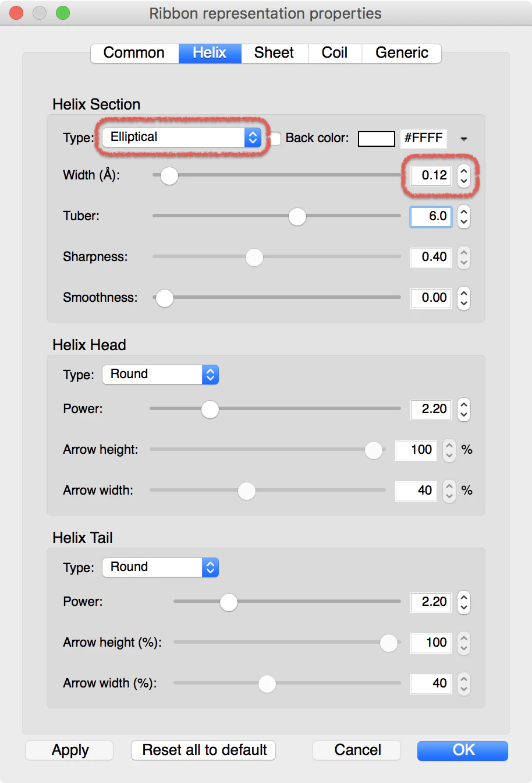
Task: Click the Width value input field
Action: (431, 175)
